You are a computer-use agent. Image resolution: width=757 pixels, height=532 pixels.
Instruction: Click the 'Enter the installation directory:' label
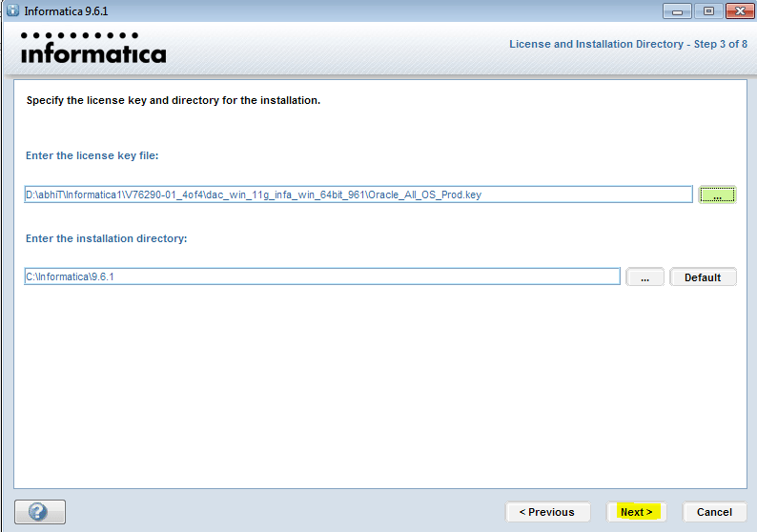point(106,238)
